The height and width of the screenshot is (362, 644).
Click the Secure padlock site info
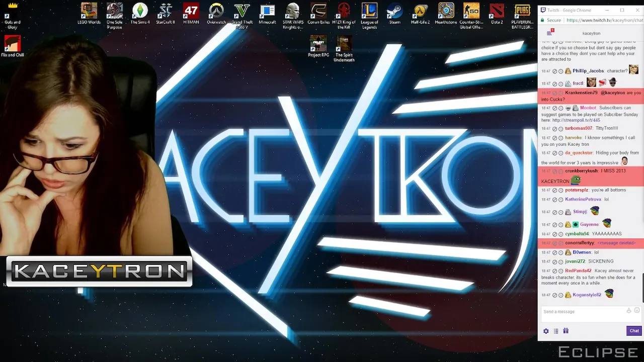point(551,21)
